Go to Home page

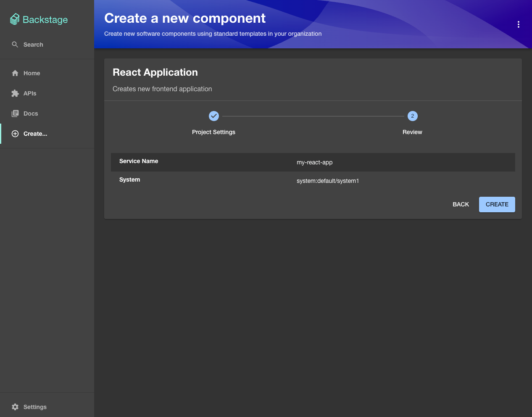pyautogui.click(x=47, y=73)
